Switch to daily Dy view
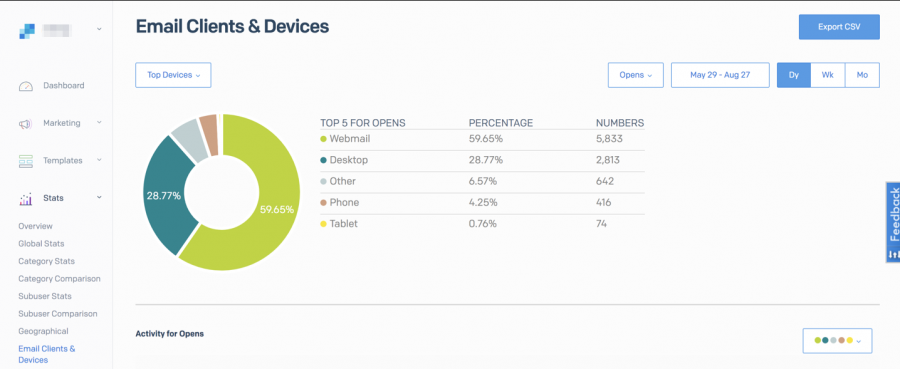This screenshot has width=900, height=369. click(x=794, y=75)
